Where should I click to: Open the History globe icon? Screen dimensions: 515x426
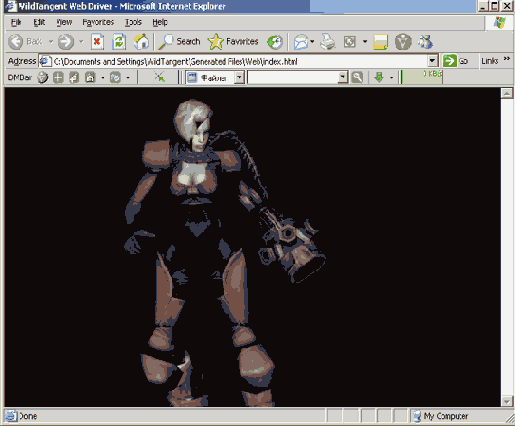(x=275, y=42)
